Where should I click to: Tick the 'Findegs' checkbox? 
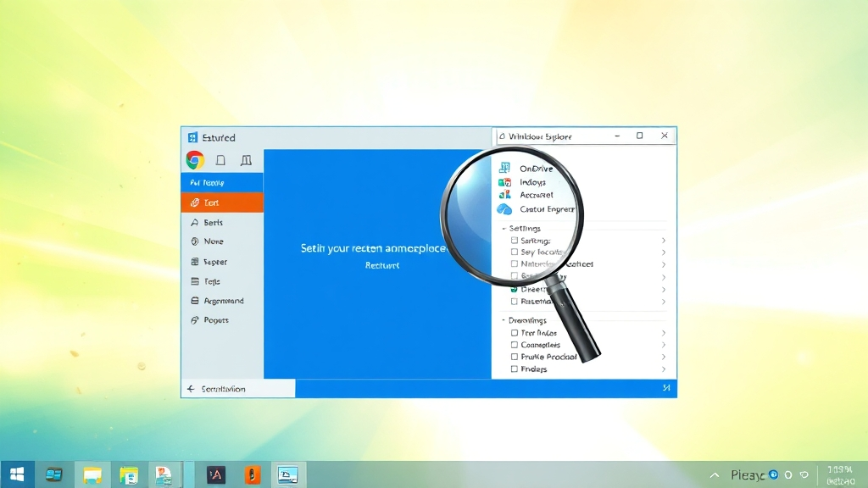pyautogui.click(x=515, y=369)
